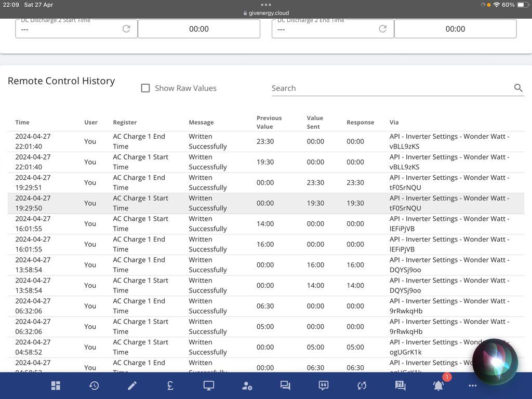The width and height of the screenshot is (532, 399).
Task: Open the monitor display icon
Action: pyautogui.click(x=209, y=385)
